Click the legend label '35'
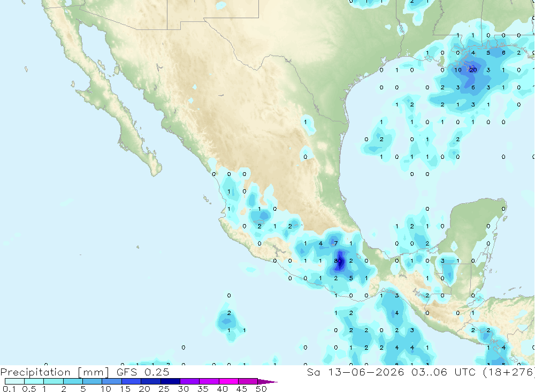This screenshot has width=535, height=392. 203,389
